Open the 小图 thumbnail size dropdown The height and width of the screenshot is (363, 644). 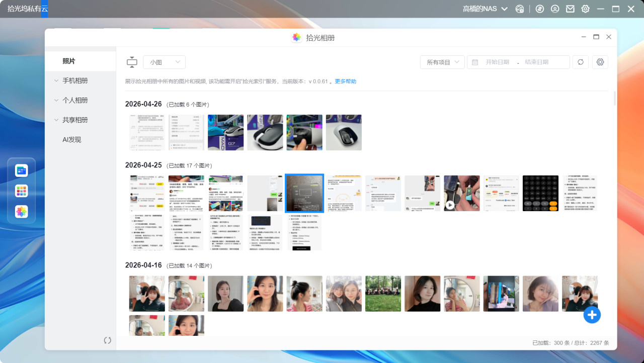pyautogui.click(x=165, y=62)
